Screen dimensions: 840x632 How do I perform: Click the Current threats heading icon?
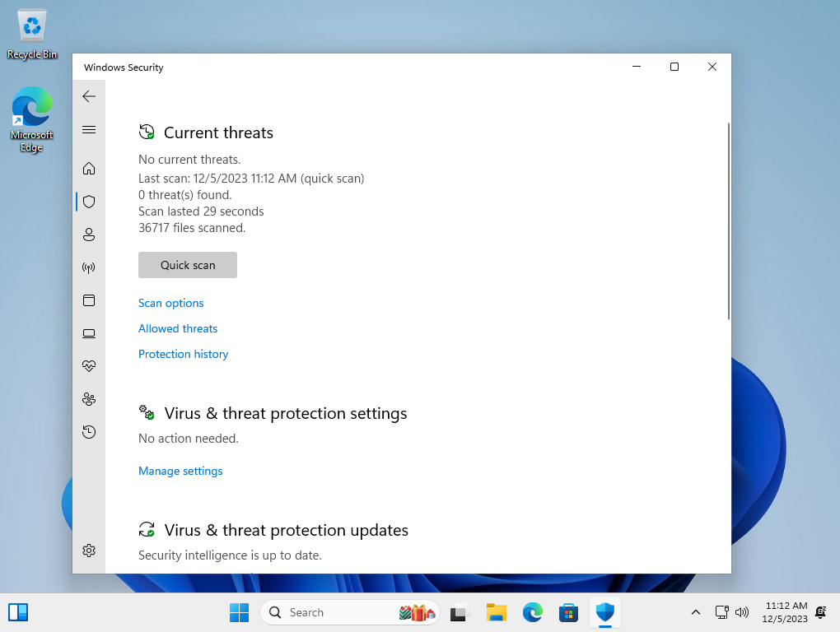tap(147, 132)
